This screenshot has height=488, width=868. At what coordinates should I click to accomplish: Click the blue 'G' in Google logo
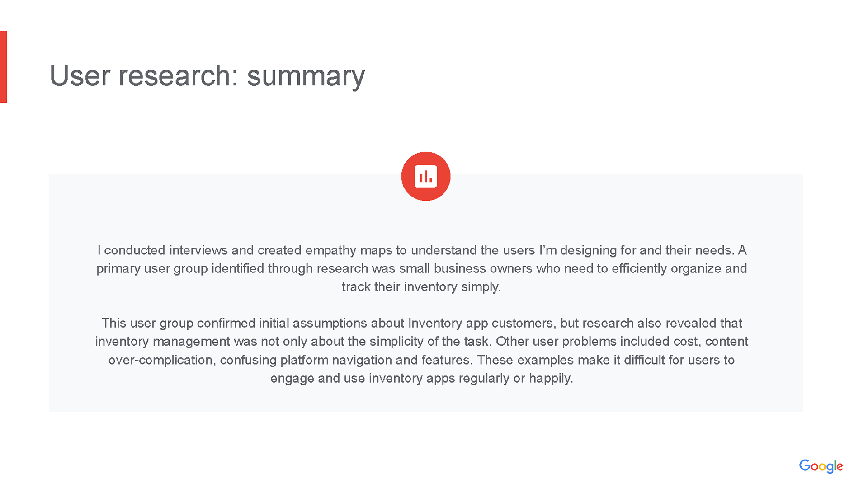[x=805, y=465]
